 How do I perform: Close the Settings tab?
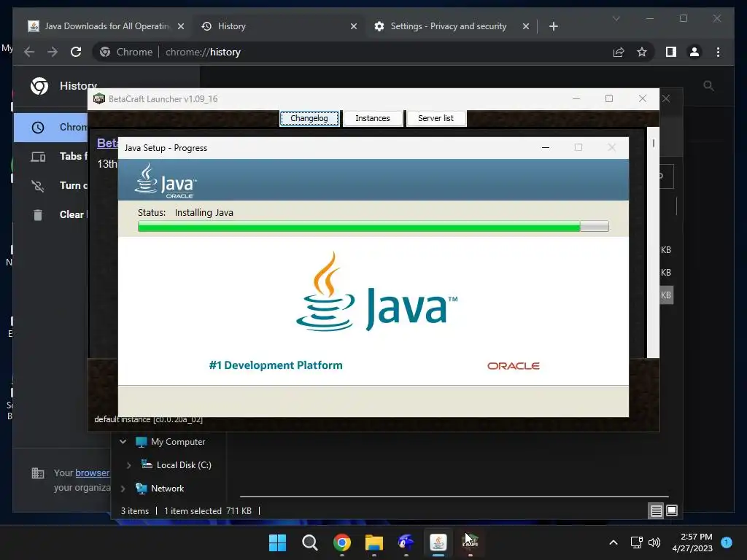click(526, 27)
